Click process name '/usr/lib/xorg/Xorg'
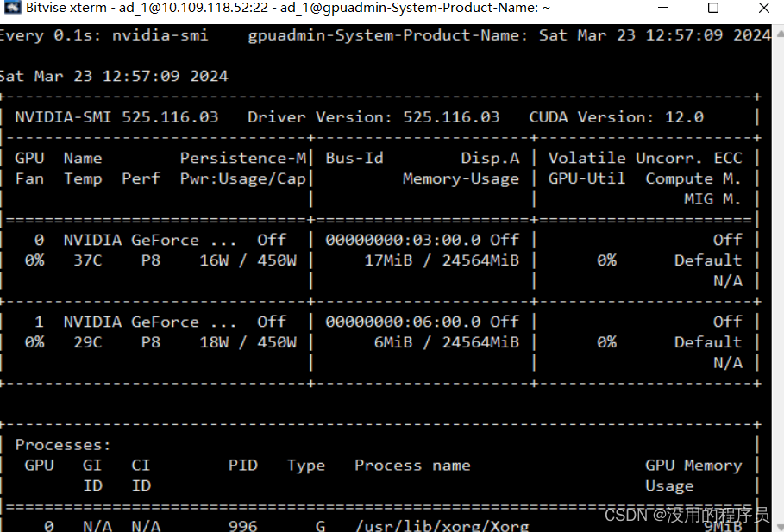 click(x=442, y=526)
